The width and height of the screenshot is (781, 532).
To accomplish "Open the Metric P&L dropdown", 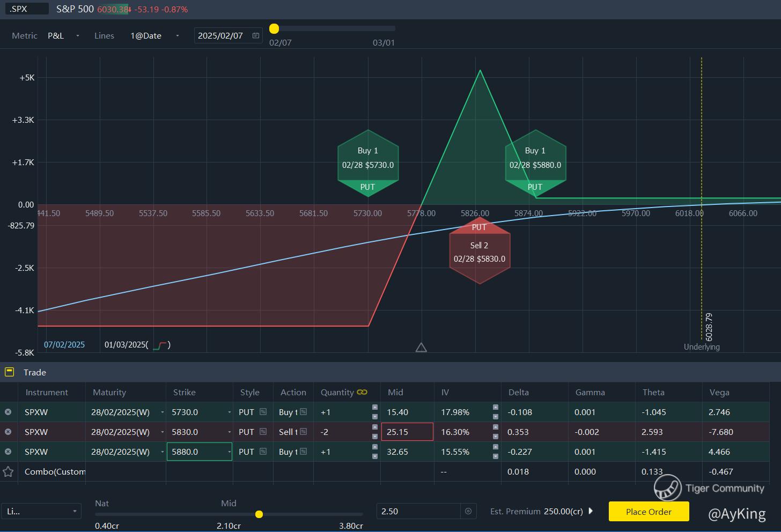I will pyautogui.click(x=63, y=35).
